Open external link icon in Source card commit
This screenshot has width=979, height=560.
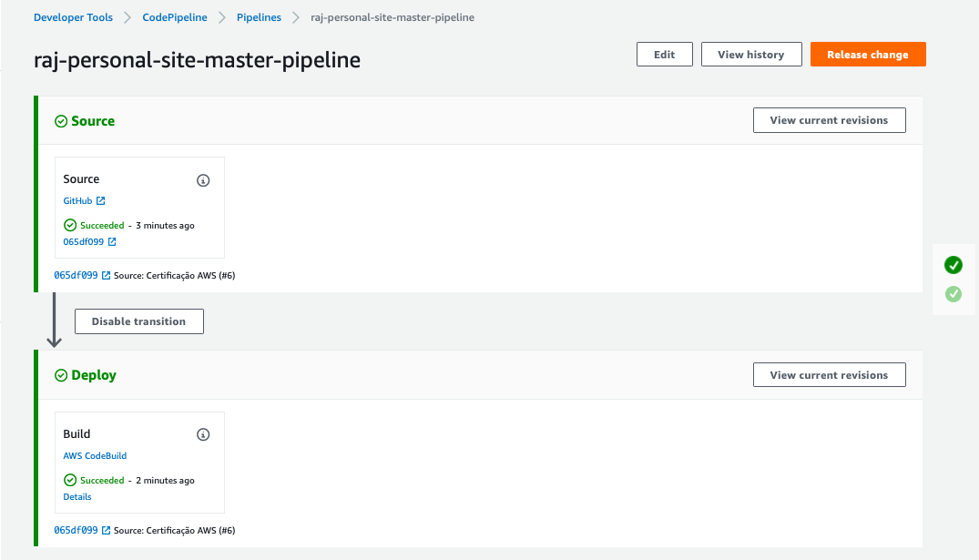coord(112,241)
